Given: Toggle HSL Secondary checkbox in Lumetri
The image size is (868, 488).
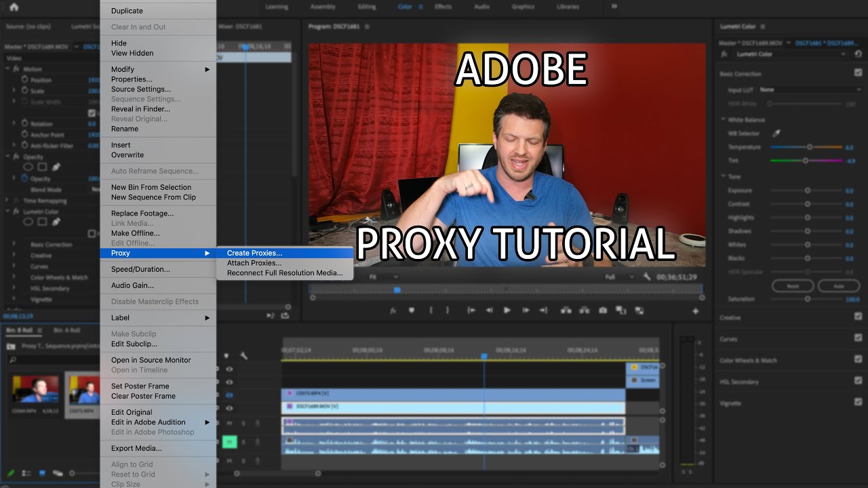Looking at the screenshot, I should 859,382.
